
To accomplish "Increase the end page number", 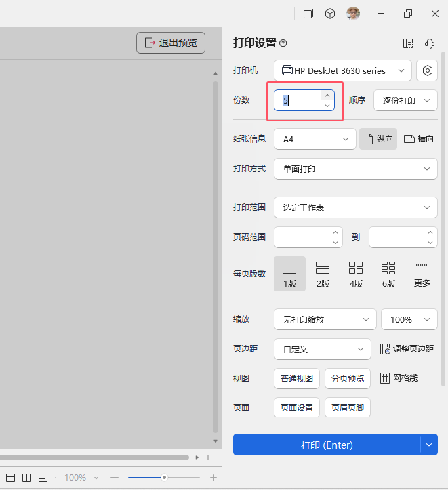I will (430, 232).
